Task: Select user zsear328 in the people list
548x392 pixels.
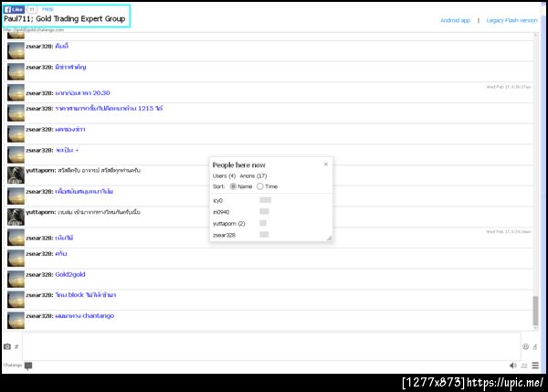Action: [x=224, y=235]
